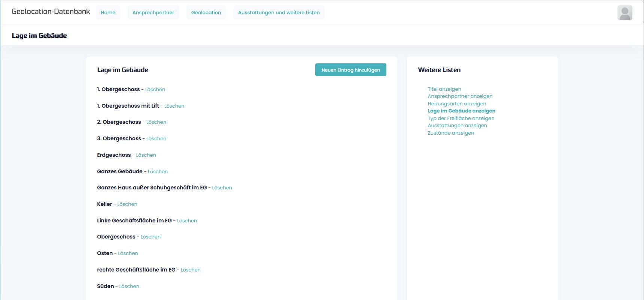The height and width of the screenshot is (300, 644).
Task: Delete the Ganzes Gebäude entry
Action: pos(158,172)
